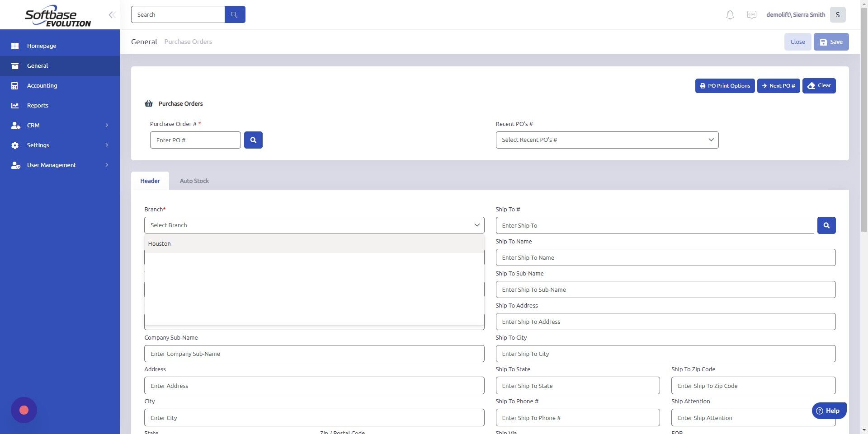Click the Enter Address field
This screenshot has height=434, width=868.
point(314,386)
